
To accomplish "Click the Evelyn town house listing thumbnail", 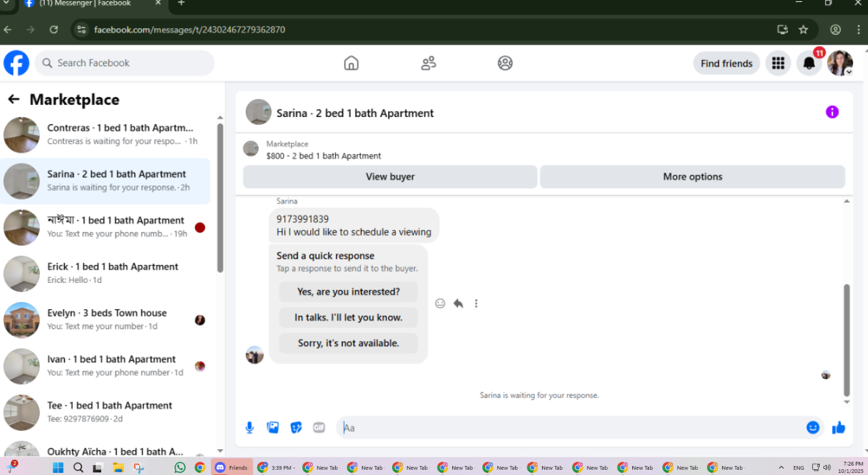I will pos(21,320).
